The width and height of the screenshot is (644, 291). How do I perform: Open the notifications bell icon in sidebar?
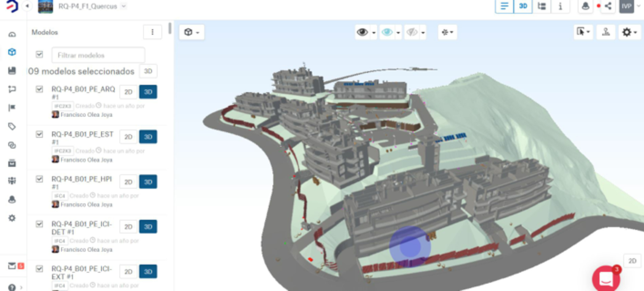pos(12,199)
